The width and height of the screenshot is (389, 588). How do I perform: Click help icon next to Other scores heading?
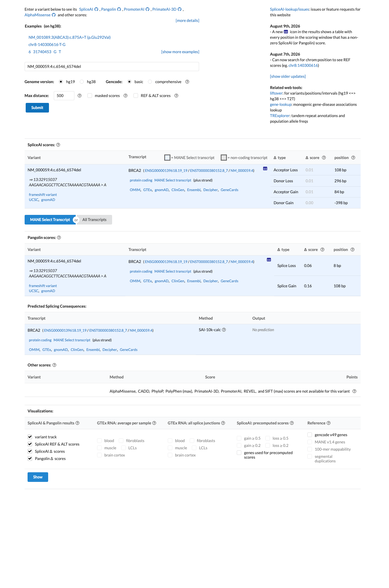click(x=54, y=365)
